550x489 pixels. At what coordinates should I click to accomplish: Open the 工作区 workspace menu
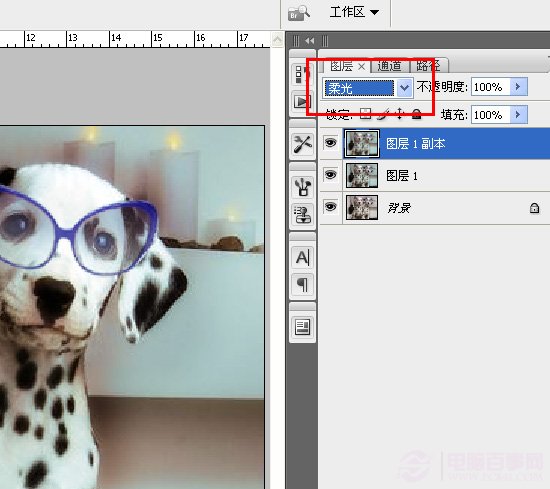pos(354,12)
